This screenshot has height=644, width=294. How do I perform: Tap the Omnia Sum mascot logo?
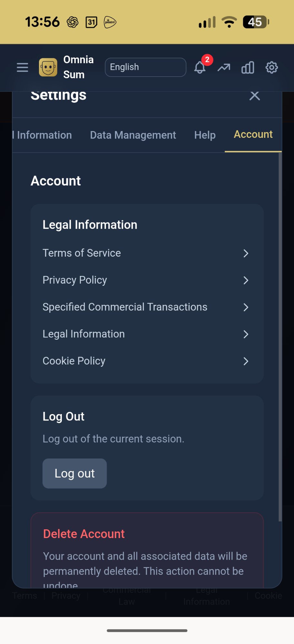tap(48, 67)
